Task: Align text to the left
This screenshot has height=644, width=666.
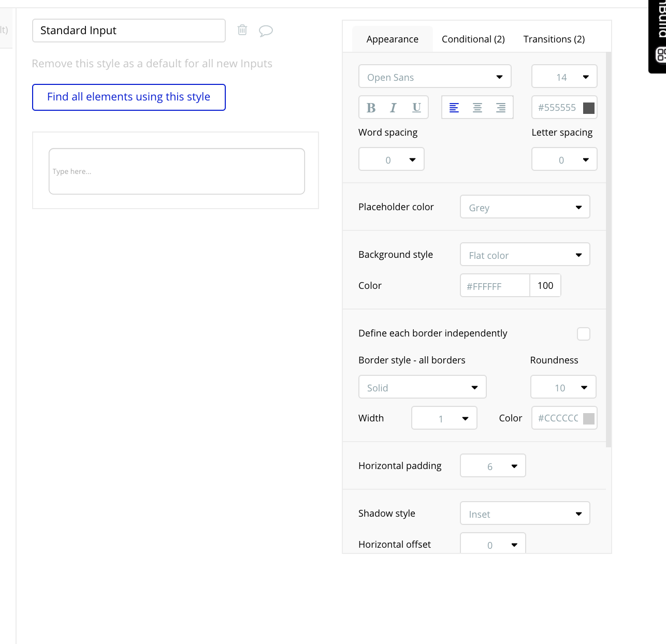Action: 454,108
